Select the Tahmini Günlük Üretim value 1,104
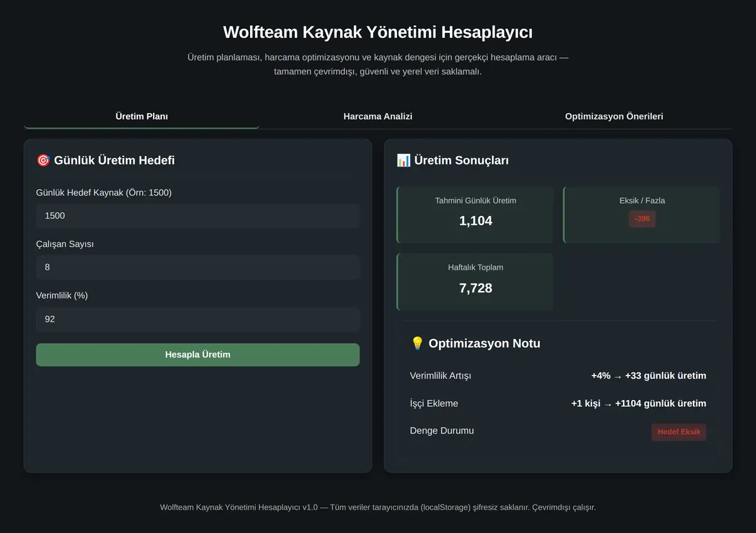The width and height of the screenshot is (756, 533). [x=476, y=221]
